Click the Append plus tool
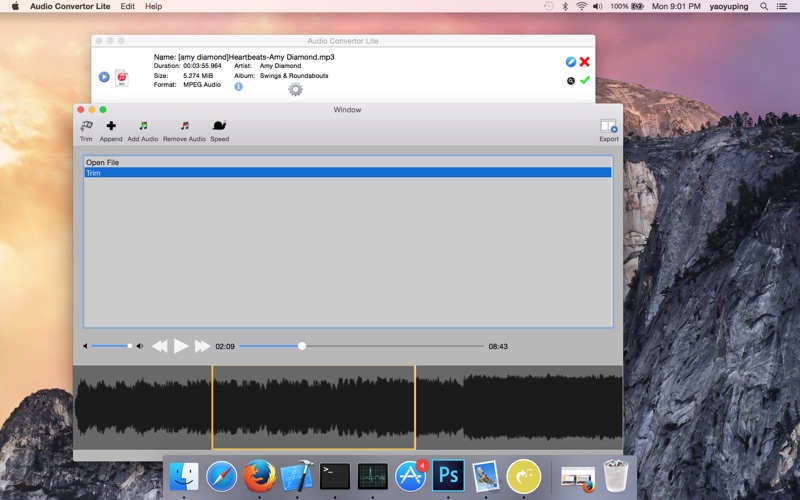This screenshot has height=500, width=800. [111, 131]
